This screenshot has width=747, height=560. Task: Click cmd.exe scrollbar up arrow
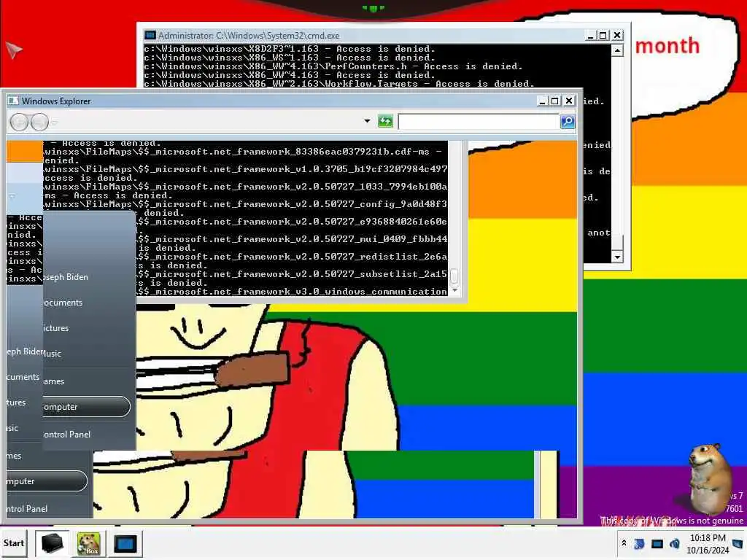pos(617,50)
